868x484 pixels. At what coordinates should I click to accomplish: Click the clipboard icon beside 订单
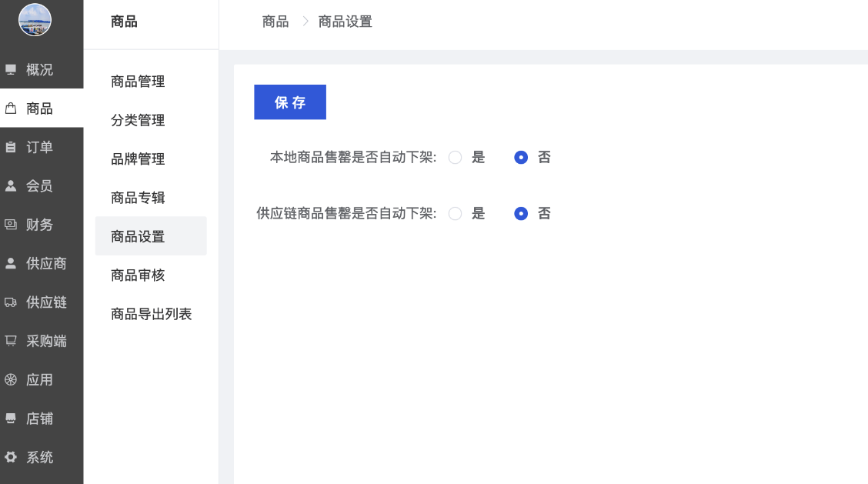11,148
